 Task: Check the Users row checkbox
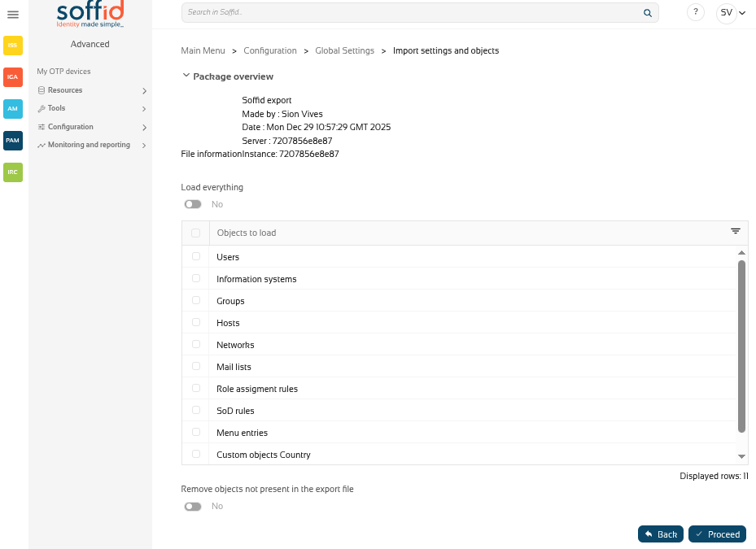196,256
